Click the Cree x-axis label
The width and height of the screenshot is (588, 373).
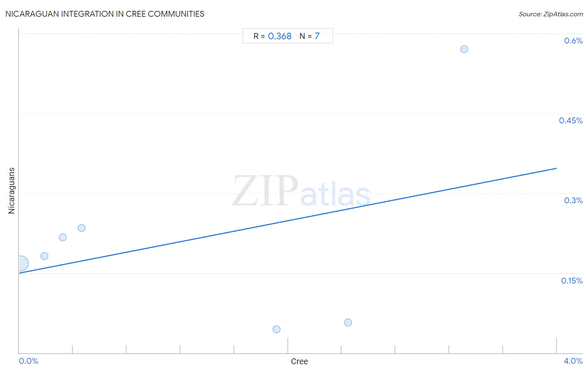(x=299, y=361)
